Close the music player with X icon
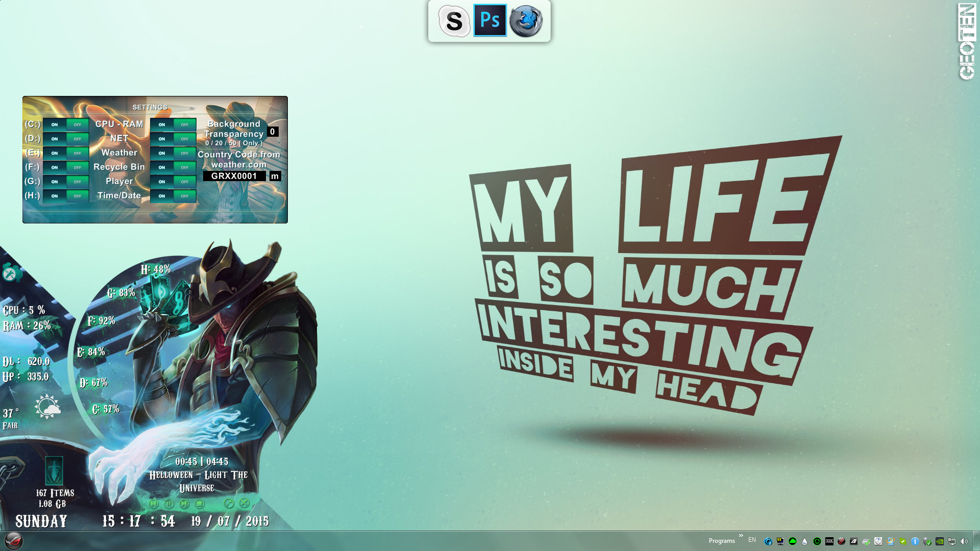 click(x=244, y=504)
